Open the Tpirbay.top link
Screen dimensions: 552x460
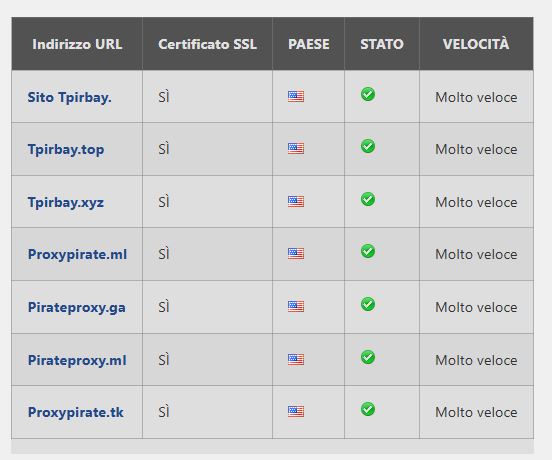point(66,149)
